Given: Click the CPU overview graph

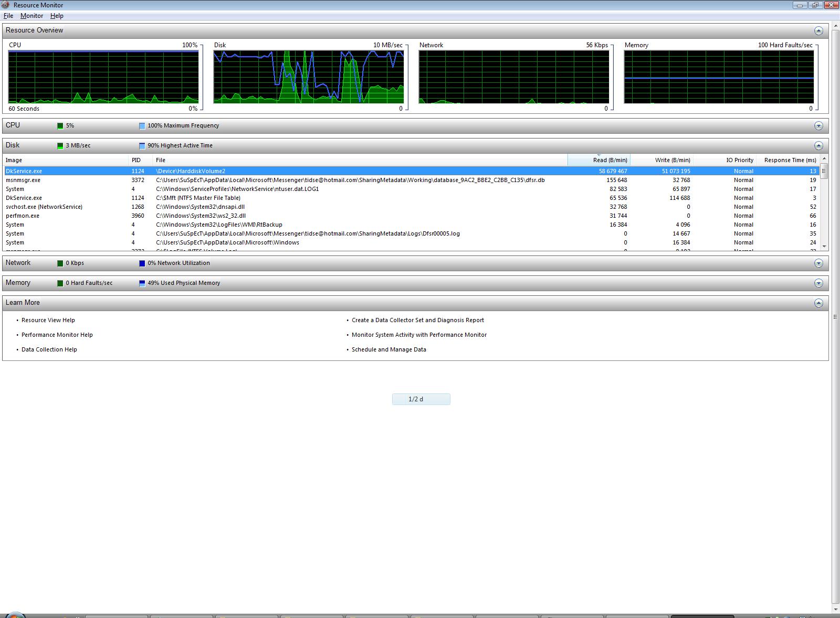Looking at the screenshot, I should 103,77.
